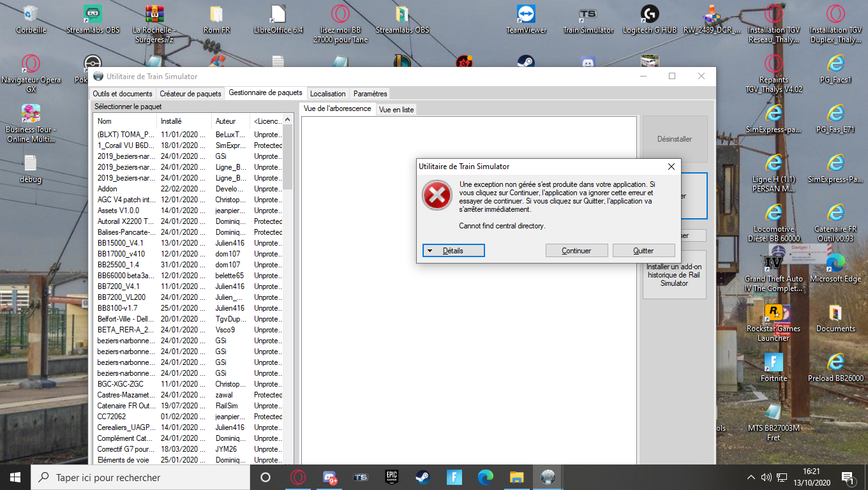Open Microsoft Edge desktop icon
Screen dimensions: 868x490
coord(835,269)
